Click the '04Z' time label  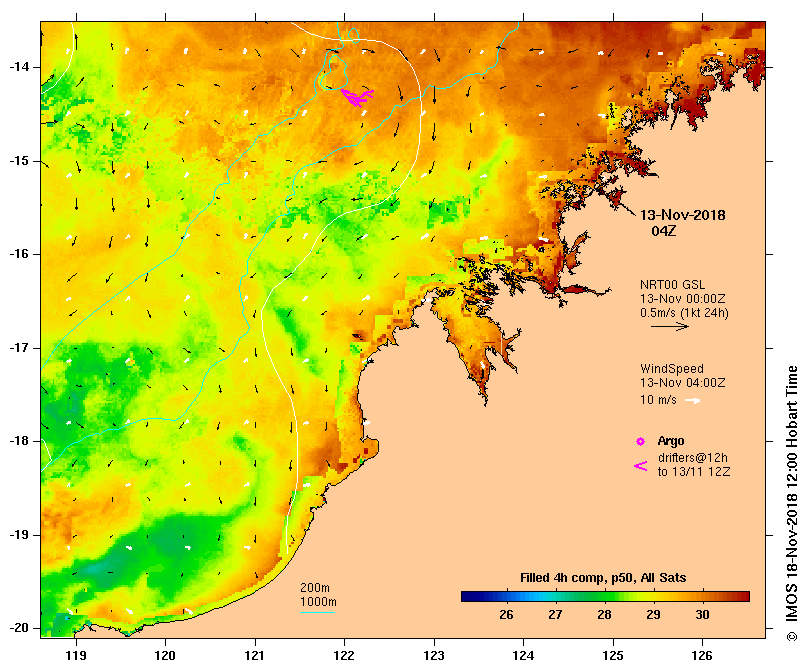(x=664, y=231)
